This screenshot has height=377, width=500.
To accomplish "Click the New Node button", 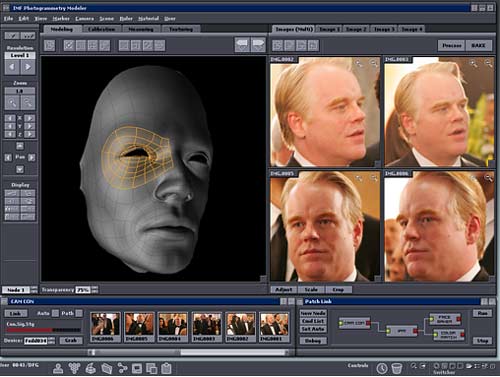I will coord(313,313).
